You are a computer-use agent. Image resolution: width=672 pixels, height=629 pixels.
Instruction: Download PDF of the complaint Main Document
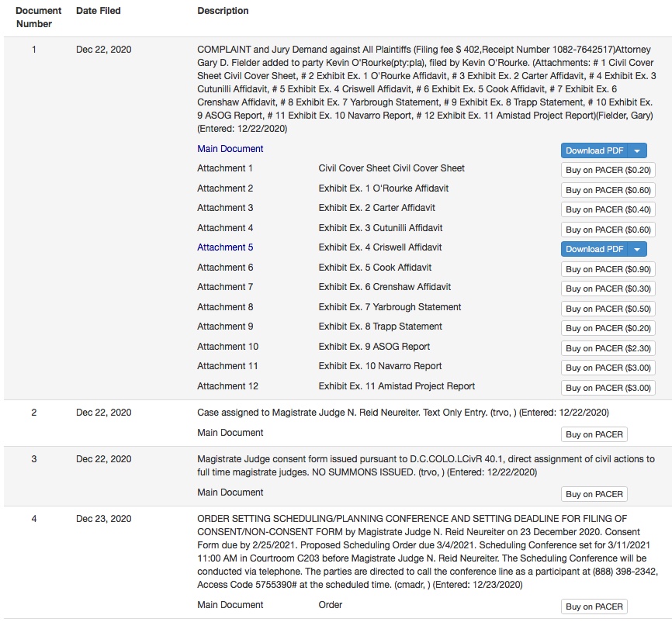pyautogui.click(x=594, y=150)
